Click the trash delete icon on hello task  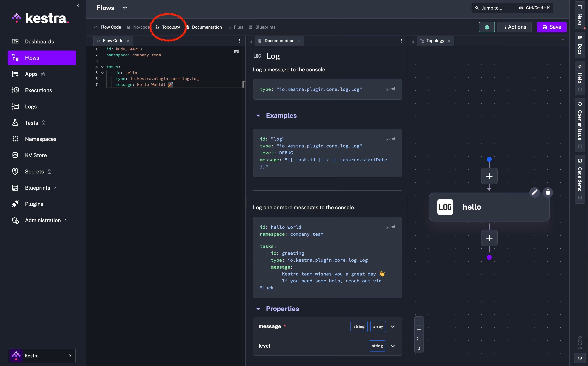548,192
